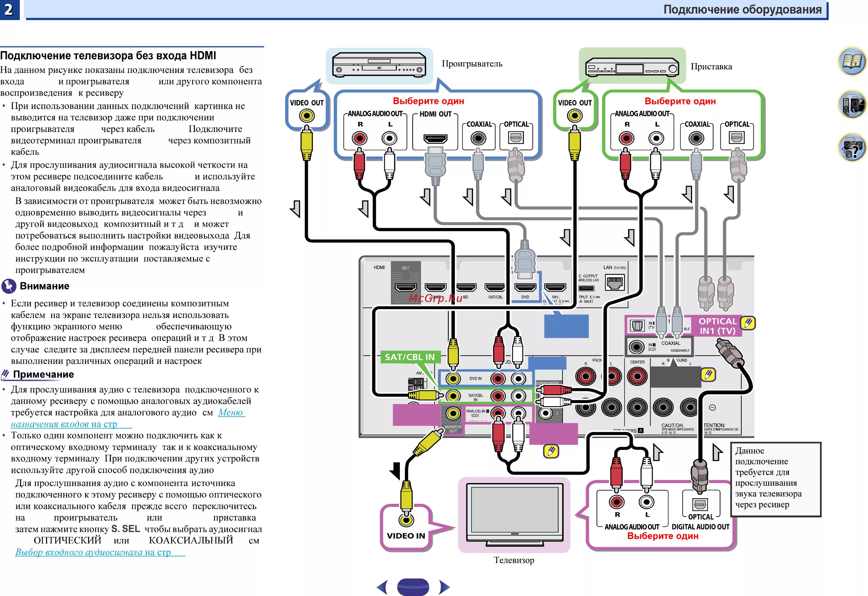Screen dimensions: 868x596
Task: Open the receiver and speakers section icon
Action: pyautogui.click(x=852, y=104)
